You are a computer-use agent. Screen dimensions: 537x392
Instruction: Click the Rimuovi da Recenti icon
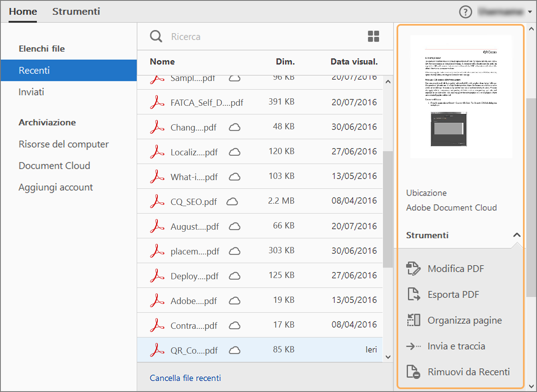(413, 372)
